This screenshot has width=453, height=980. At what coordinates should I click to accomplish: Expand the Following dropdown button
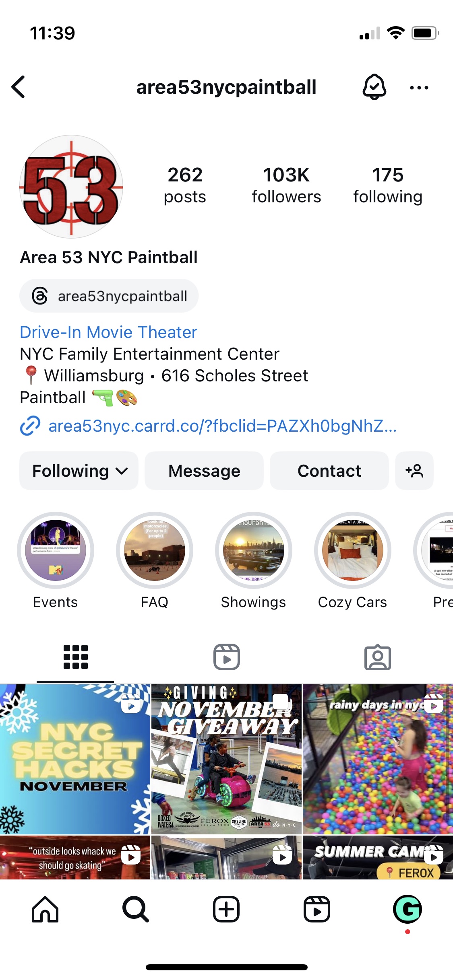pos(79,471)
